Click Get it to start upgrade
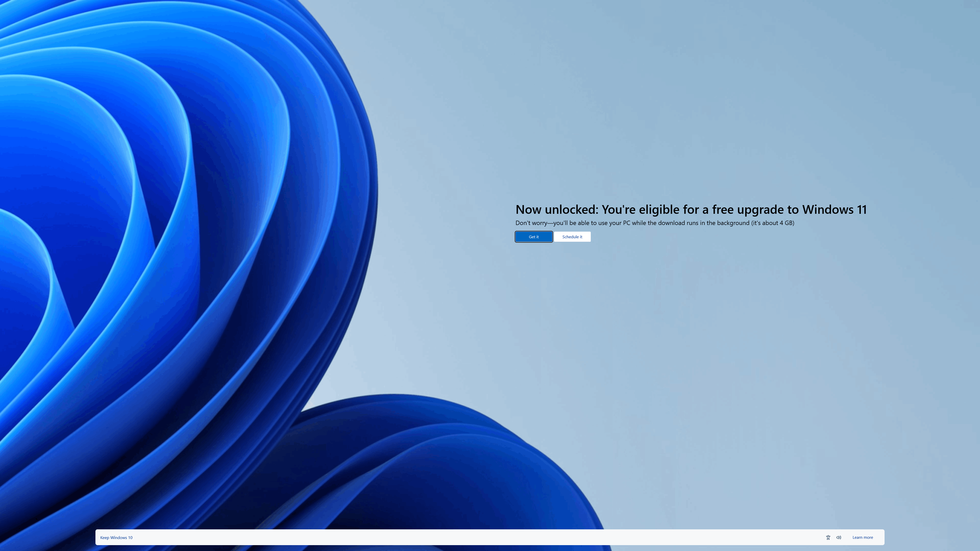980x551 pixels. (533, 236)
